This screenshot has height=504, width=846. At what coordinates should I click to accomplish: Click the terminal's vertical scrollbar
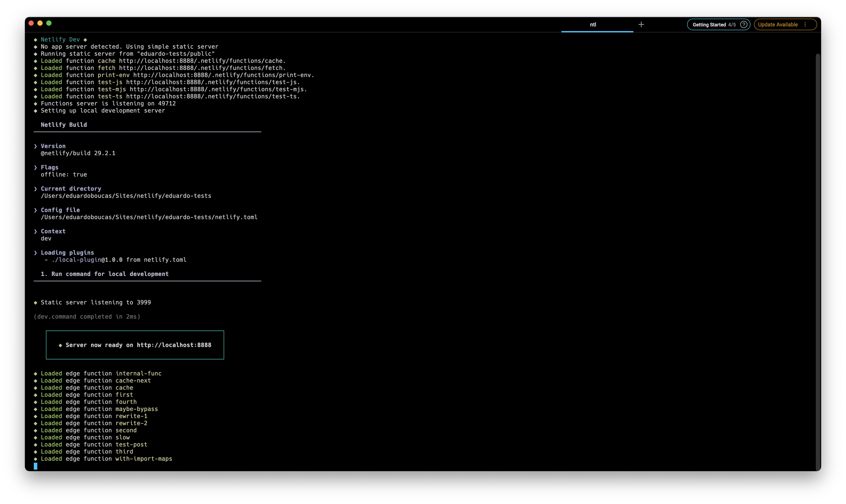[818, 262]
